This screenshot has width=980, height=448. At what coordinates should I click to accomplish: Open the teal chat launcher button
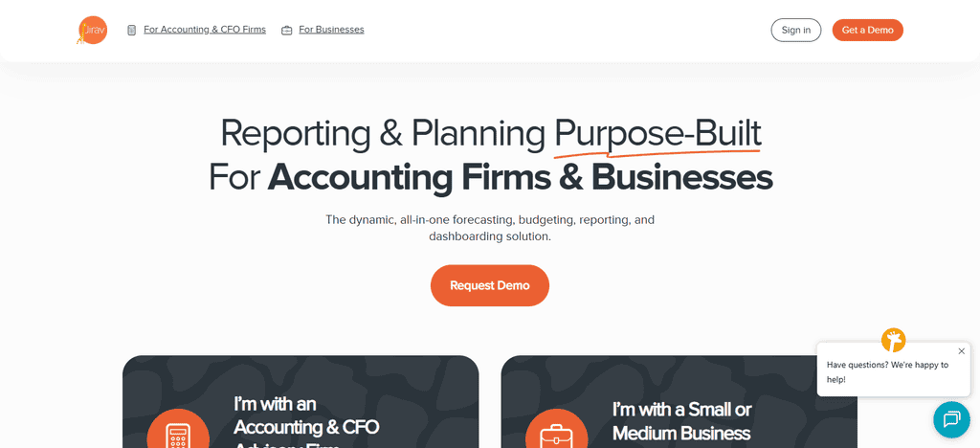point(951,418)
